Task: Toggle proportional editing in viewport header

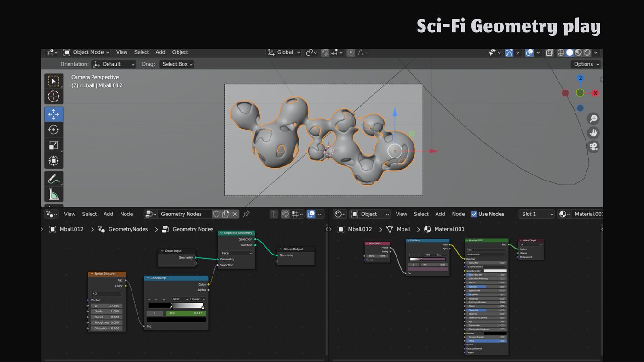Action: (351, 52)
